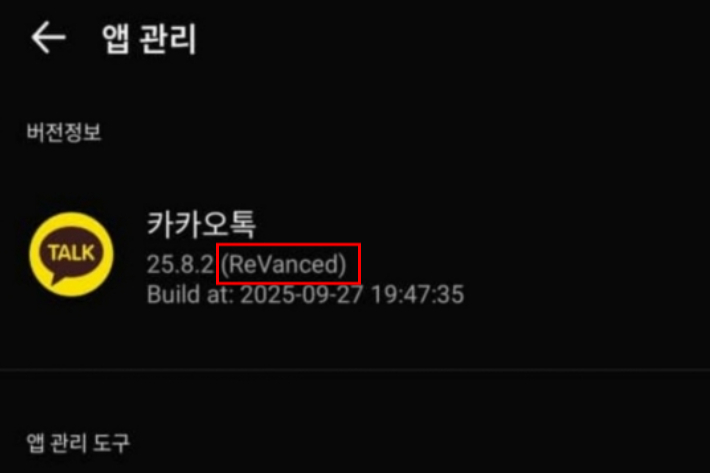The image size is (710, 473).
Task: Select the build date 2025-09-27
Action: [302, 295]
